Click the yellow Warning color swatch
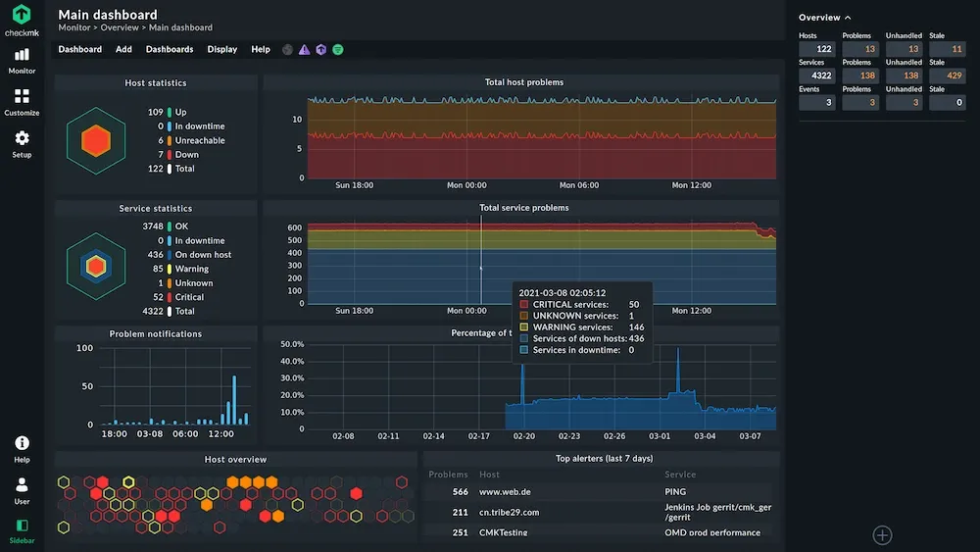This screenshot has height=552, width=980. point(170,269)
